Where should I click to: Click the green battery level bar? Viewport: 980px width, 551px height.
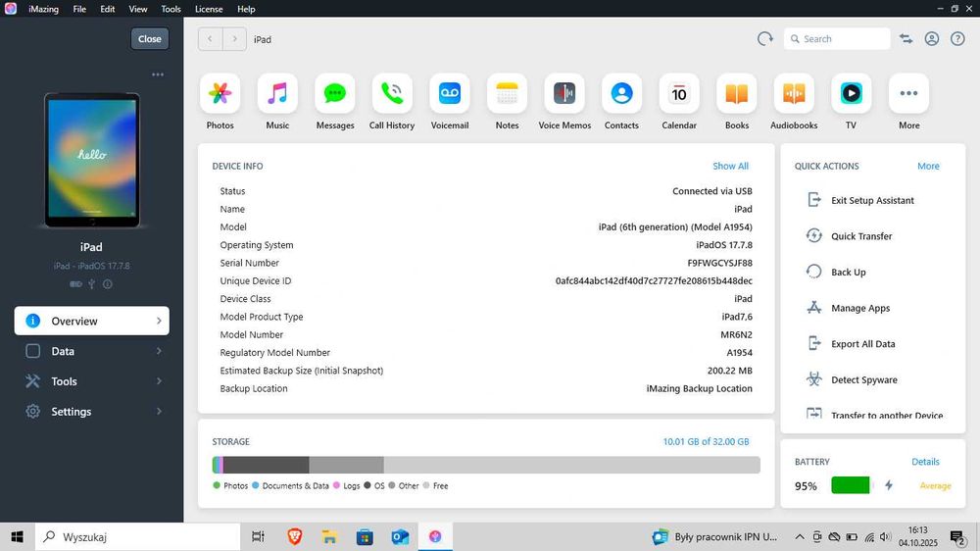(x=850, y=485)
